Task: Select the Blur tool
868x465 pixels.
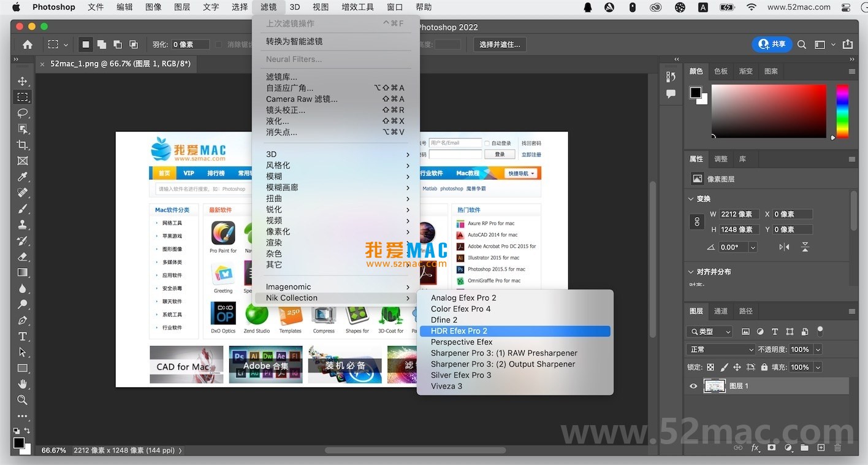Action: (22, 288)
